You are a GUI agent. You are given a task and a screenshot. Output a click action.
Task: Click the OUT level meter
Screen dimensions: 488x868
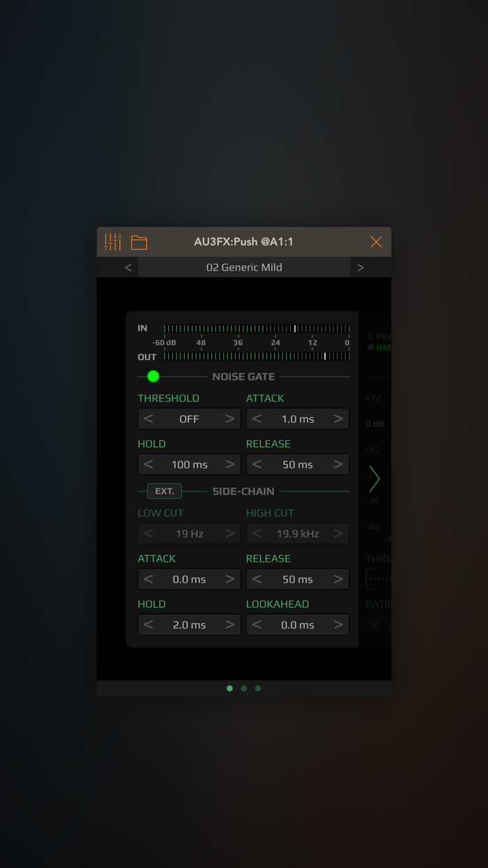257,357
